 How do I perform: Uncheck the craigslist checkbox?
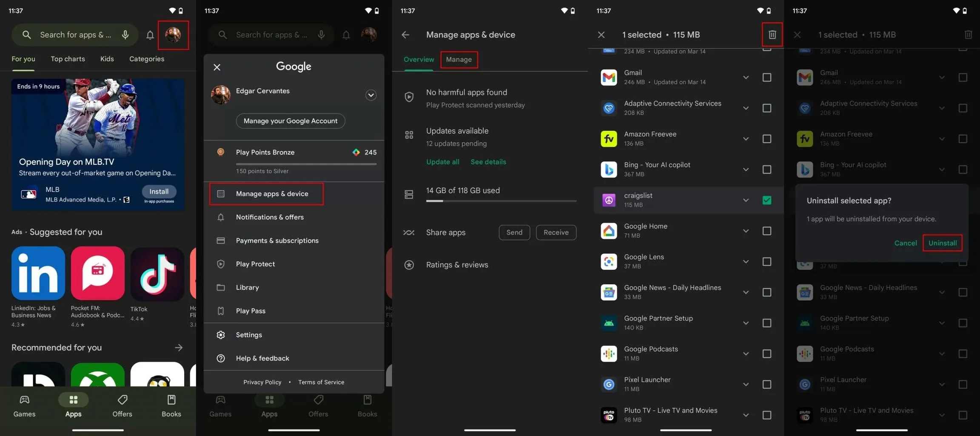pyautogui.click(x=766, y=200)
